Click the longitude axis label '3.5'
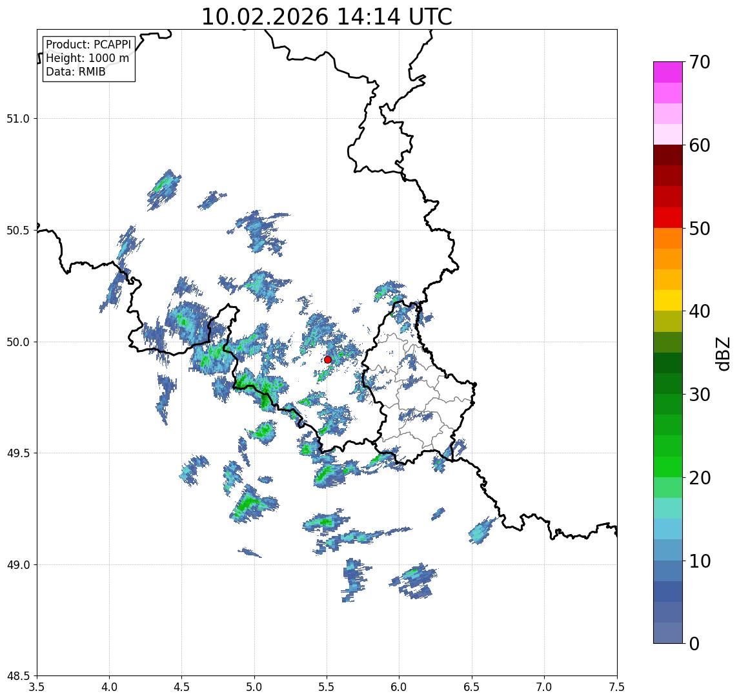The image size is (739, 700). (x=37, y=687)
